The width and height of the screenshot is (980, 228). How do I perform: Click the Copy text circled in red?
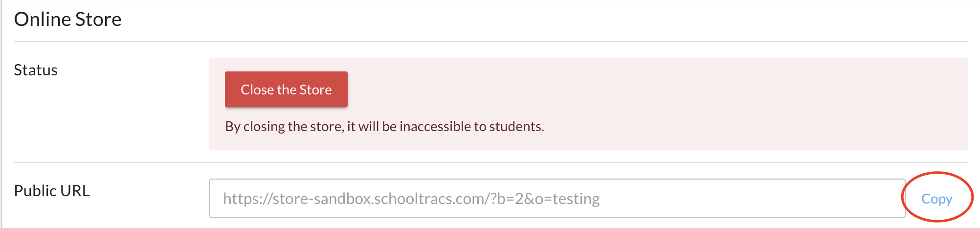coord(936,199)
